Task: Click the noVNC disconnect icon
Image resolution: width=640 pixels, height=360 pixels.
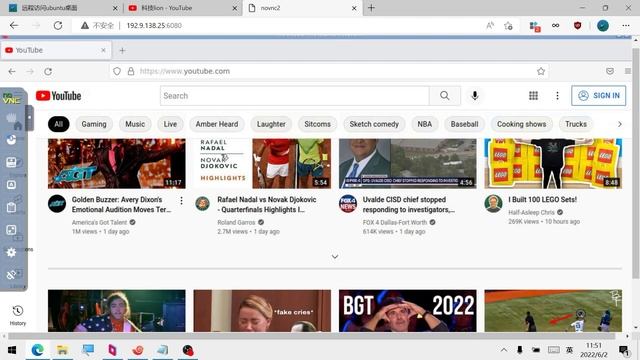Action: click(11, 275)
